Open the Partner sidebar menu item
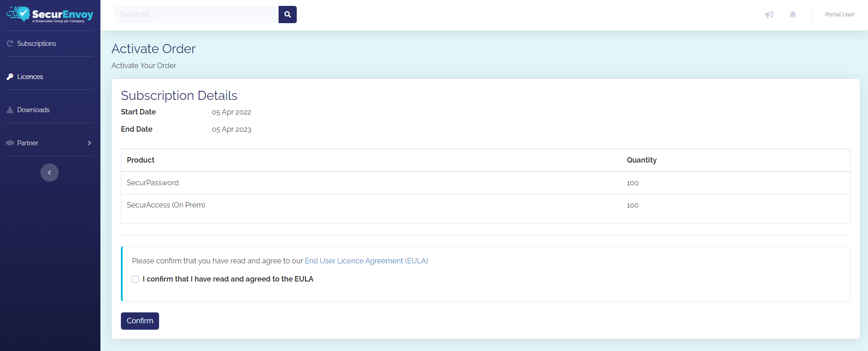The height and width of the screenshot is (351, 868). [x=50, y=143]
